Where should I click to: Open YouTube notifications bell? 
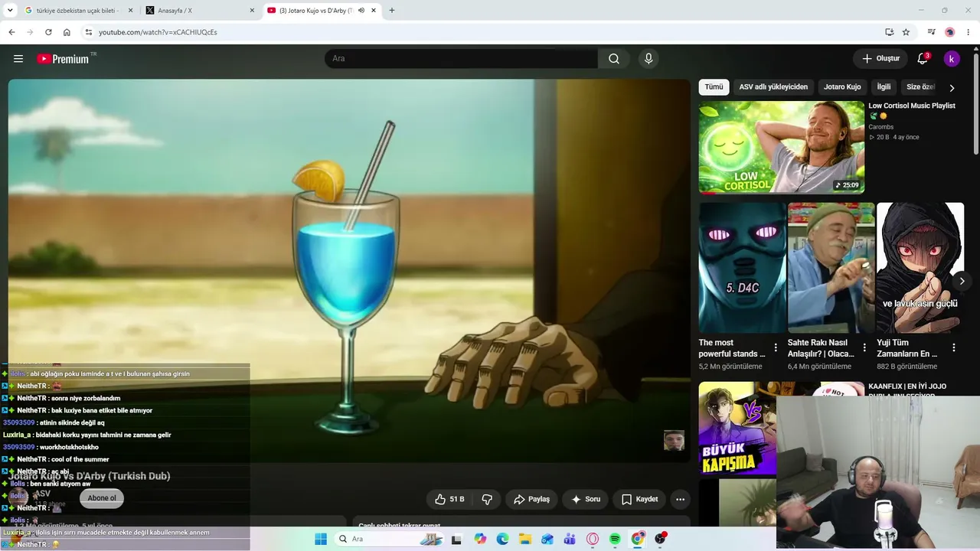click(x=923, y=59)
